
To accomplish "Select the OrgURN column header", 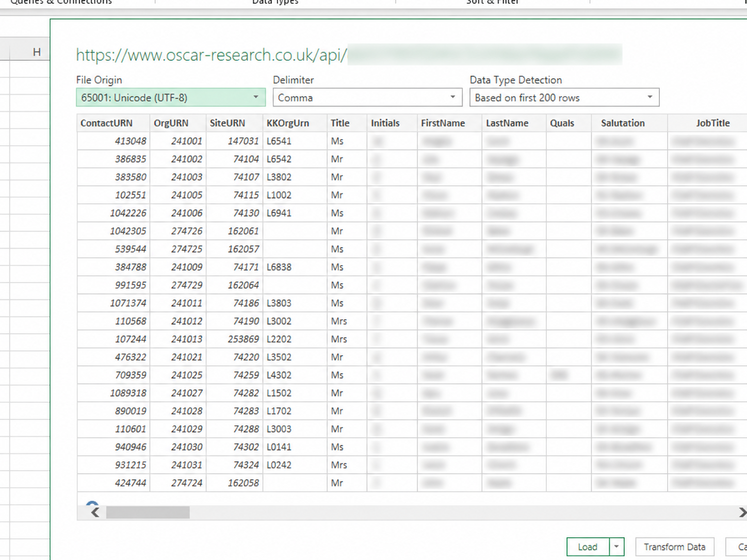I will pyautogui.click(x=178, y=123).
